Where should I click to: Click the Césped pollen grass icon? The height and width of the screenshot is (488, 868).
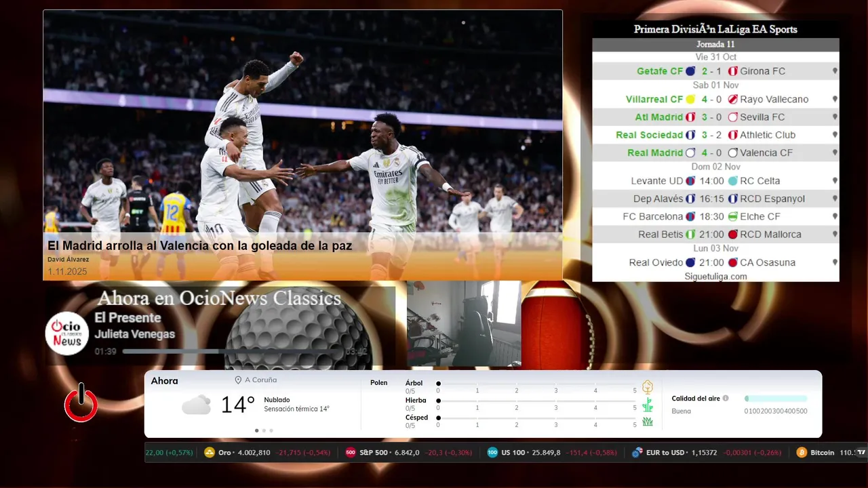point(648,422)
